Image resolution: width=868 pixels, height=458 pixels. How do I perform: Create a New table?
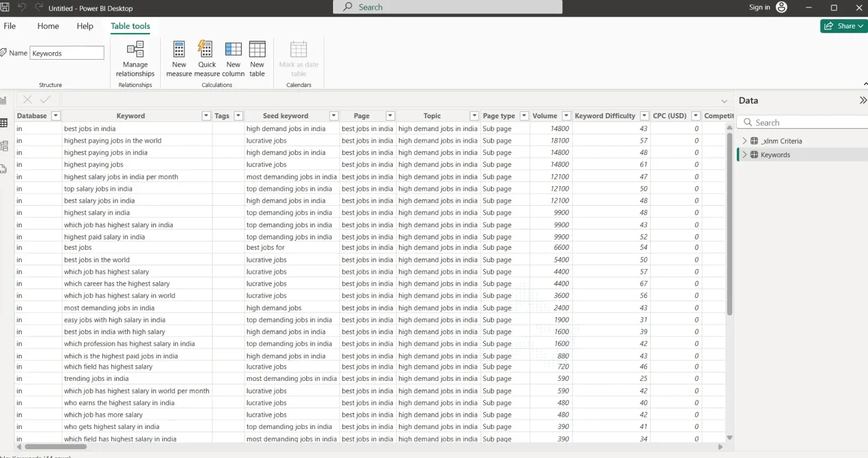(256, 58)
